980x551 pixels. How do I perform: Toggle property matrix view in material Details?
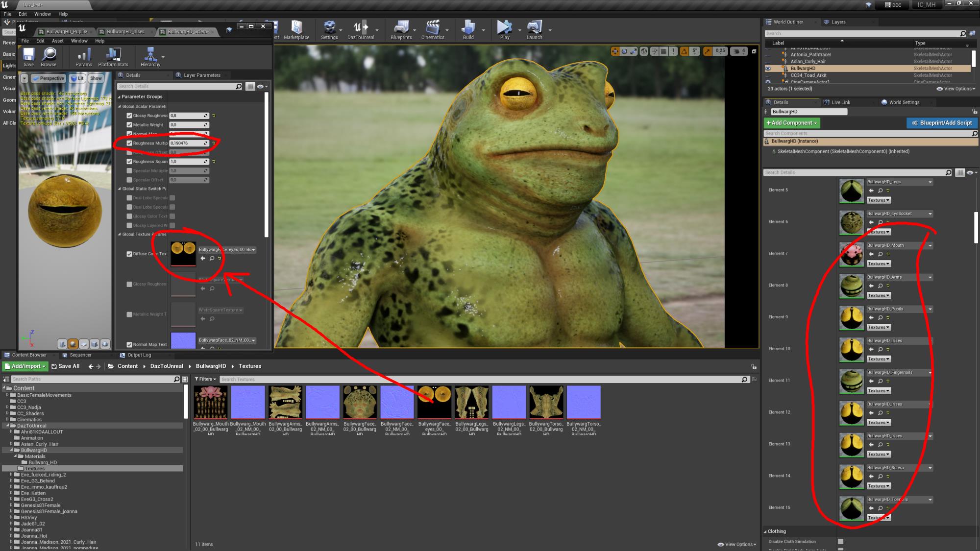click(x=250, y=86)
